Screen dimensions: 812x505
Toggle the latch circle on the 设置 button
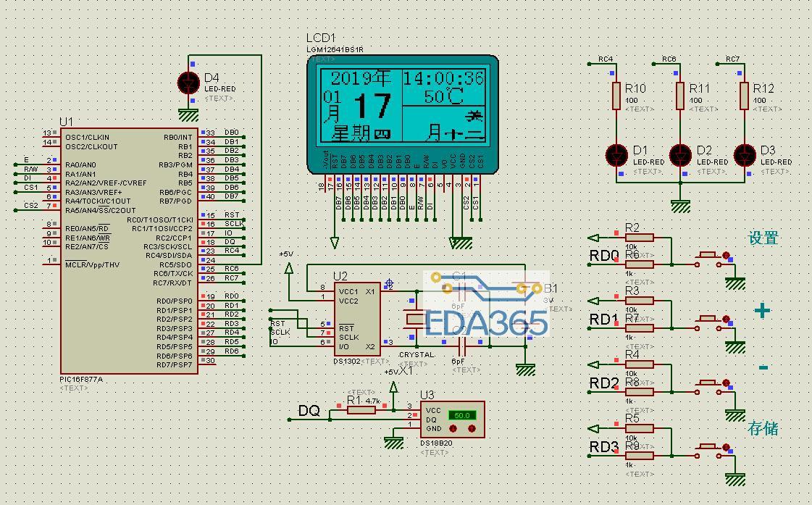[726, 255]
